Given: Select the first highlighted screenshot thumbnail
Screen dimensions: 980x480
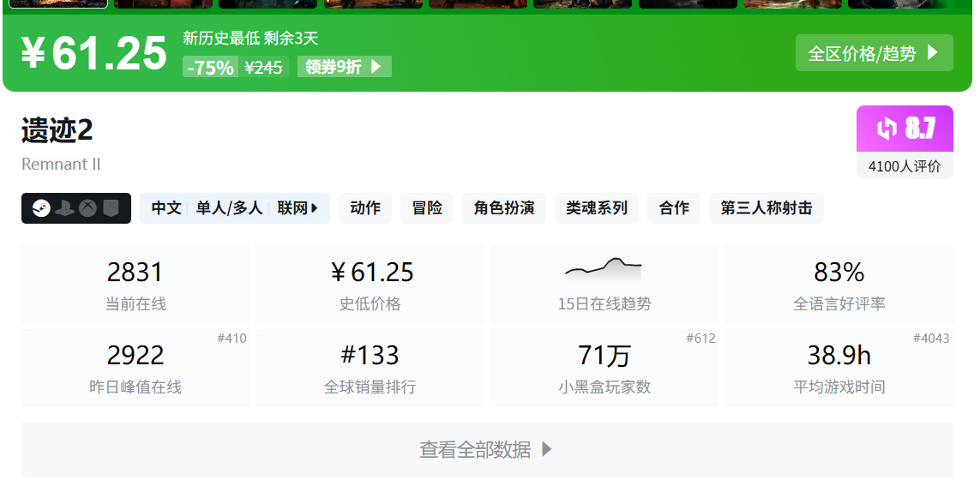Looking at the screenshot, I should pyautogui.click(x=58, y=3).
